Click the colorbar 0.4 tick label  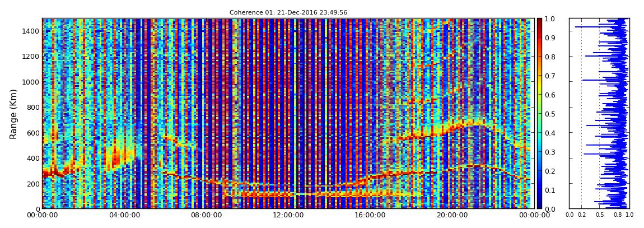549,133
